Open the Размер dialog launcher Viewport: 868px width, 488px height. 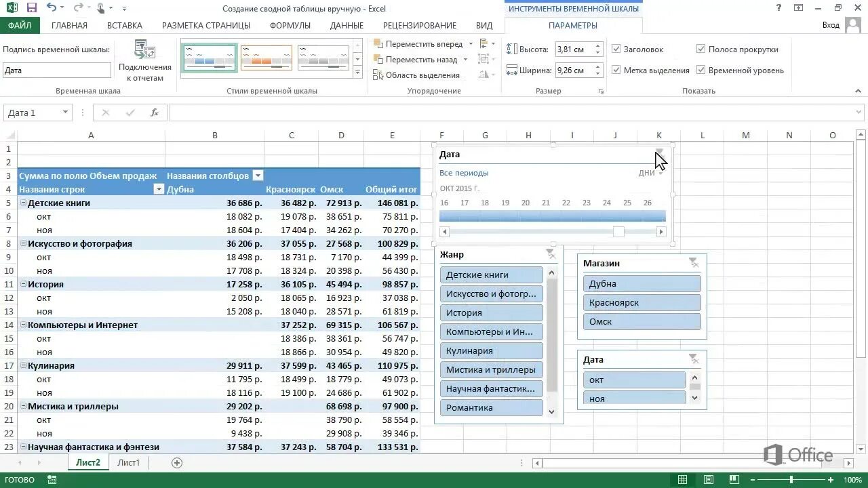601,91
